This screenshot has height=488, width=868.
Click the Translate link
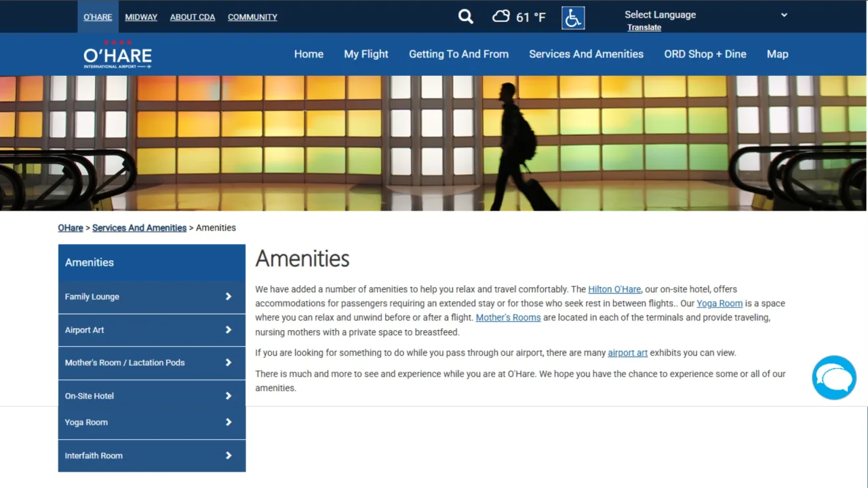[644, 28]
